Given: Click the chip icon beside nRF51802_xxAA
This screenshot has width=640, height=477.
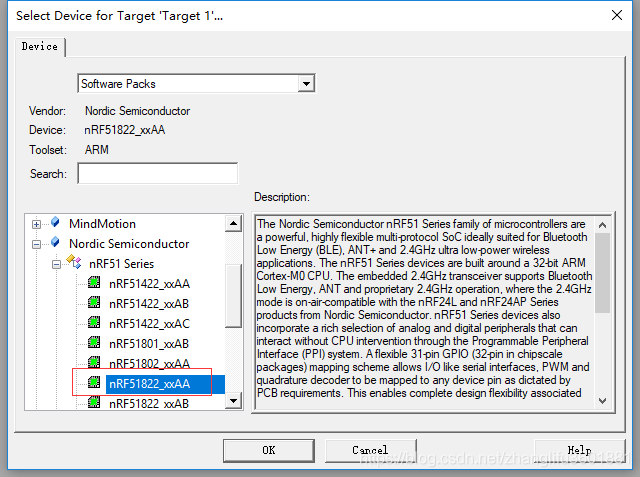Looking at the screenshot, I should pyautogui.click(x=94, y=362).
